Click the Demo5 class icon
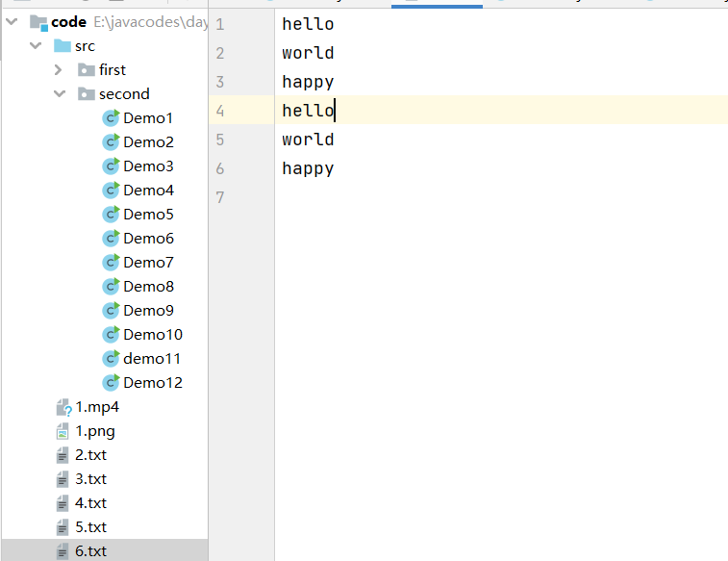This screenshot has width=728, height=561. point(111,214)
